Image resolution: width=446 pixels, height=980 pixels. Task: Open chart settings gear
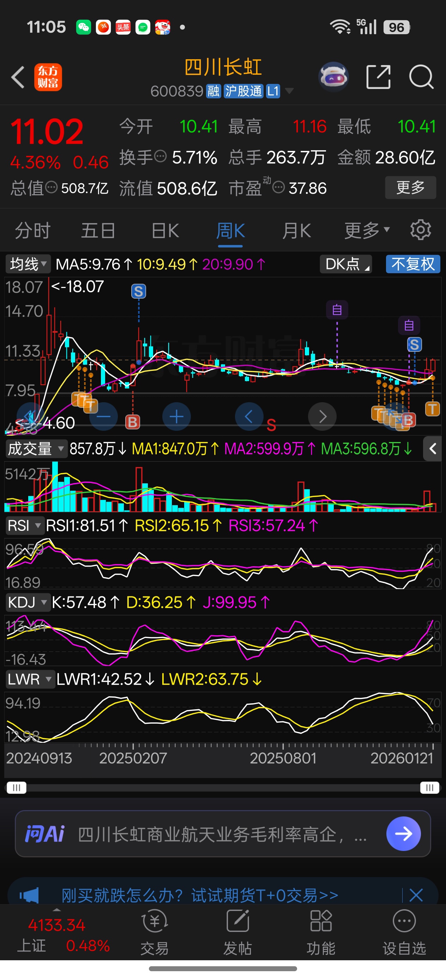tap(421, 230)
